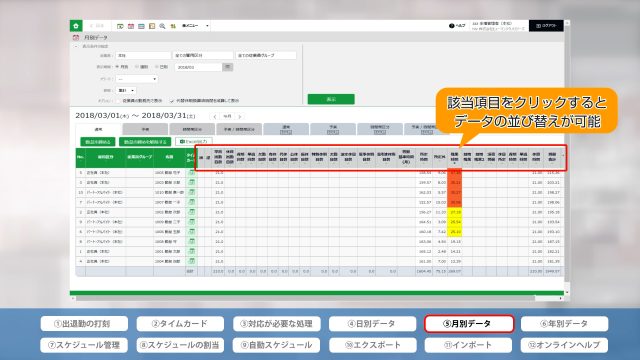This screenshot has height=360, width=640.
Task: Click the date input field 2018/03
Action: click(198, 67)
